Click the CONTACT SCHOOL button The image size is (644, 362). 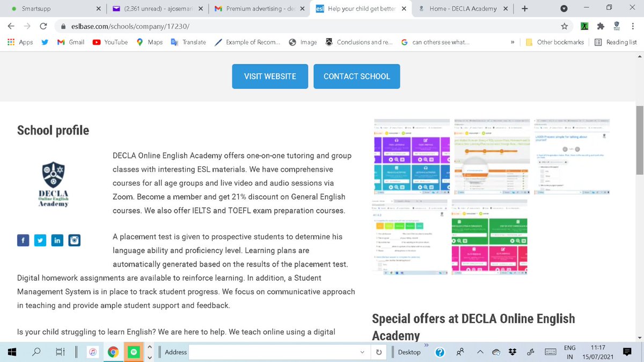356,76
